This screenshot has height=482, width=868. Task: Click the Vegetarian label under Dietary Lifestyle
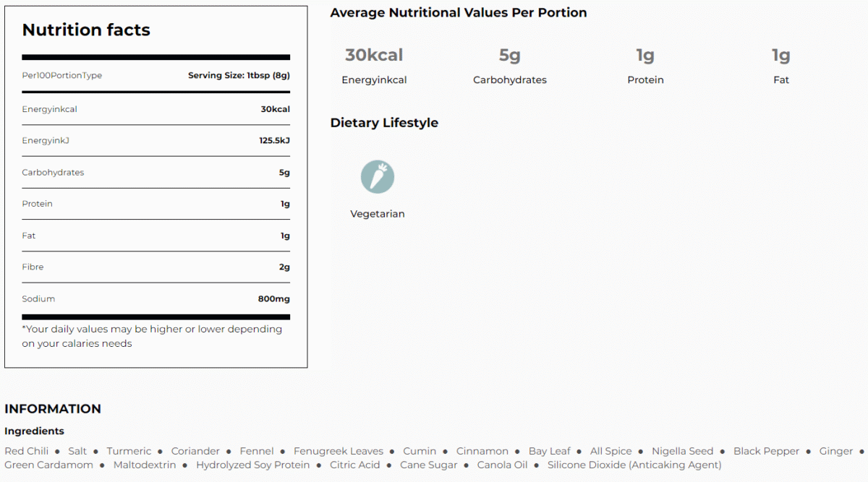point(378,214)
